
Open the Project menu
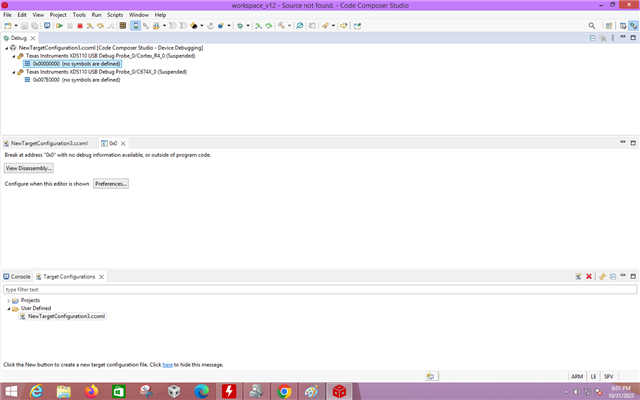pos(58,15)
